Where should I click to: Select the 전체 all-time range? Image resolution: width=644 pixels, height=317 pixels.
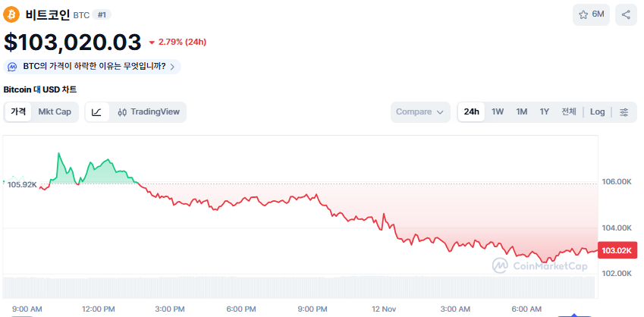(569, 112)
